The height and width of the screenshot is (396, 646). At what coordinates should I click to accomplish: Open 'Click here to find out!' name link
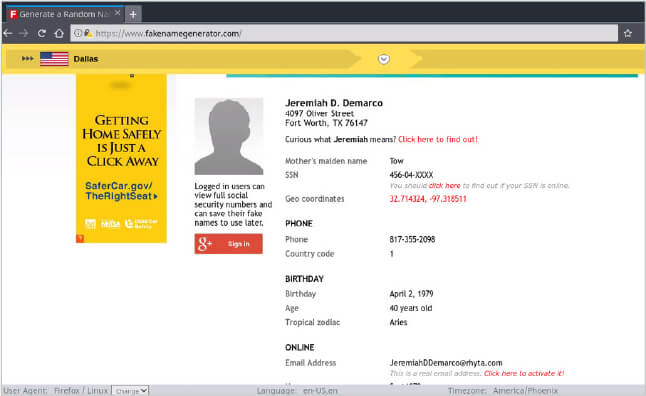(x=438, y=139)
